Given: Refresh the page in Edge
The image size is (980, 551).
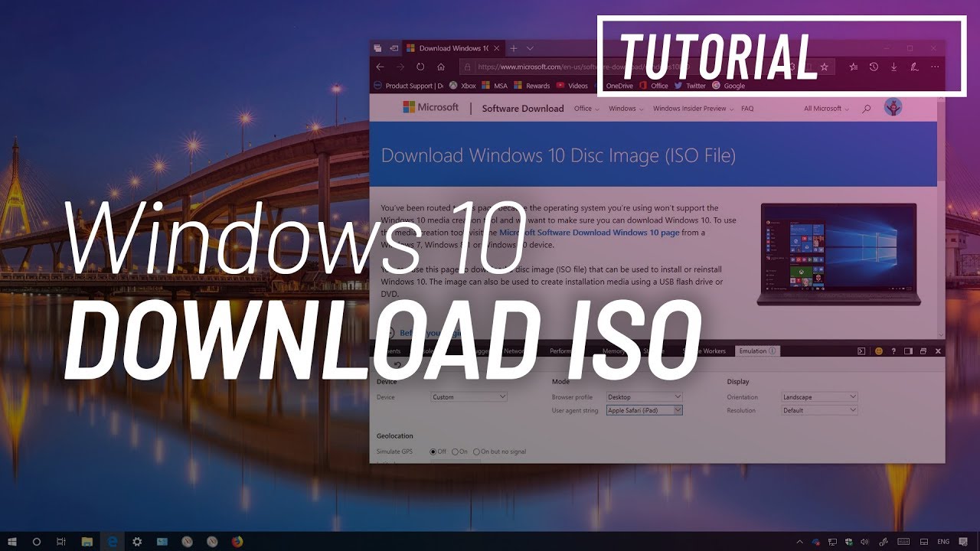Looking at the screenshot, I should tap(420, 67).
